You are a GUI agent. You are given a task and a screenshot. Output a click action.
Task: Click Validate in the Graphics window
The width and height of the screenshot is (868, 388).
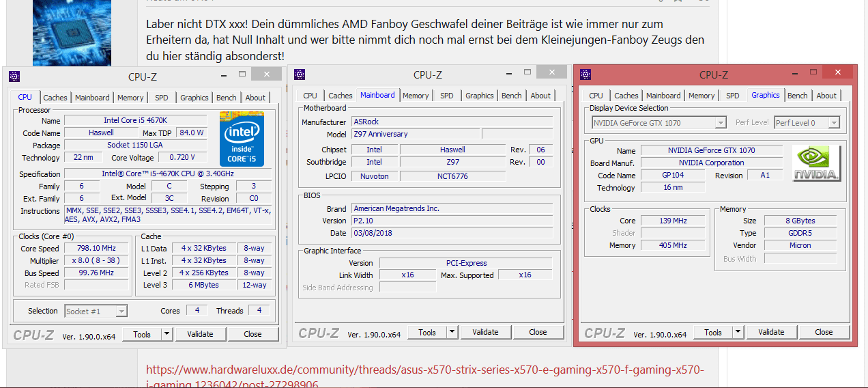771,332
